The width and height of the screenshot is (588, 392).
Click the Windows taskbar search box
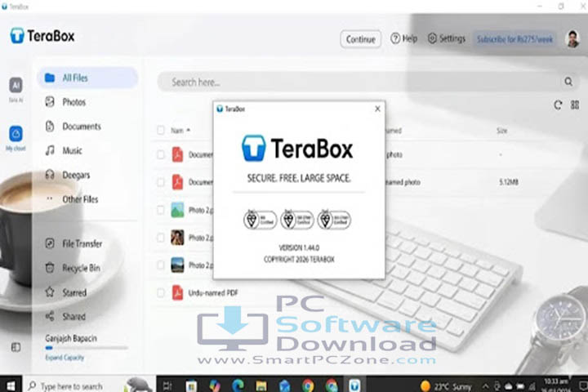(90, 385)
